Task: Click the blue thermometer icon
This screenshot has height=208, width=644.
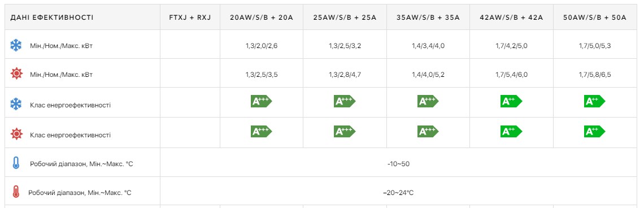Action: (x=16, y=163)
